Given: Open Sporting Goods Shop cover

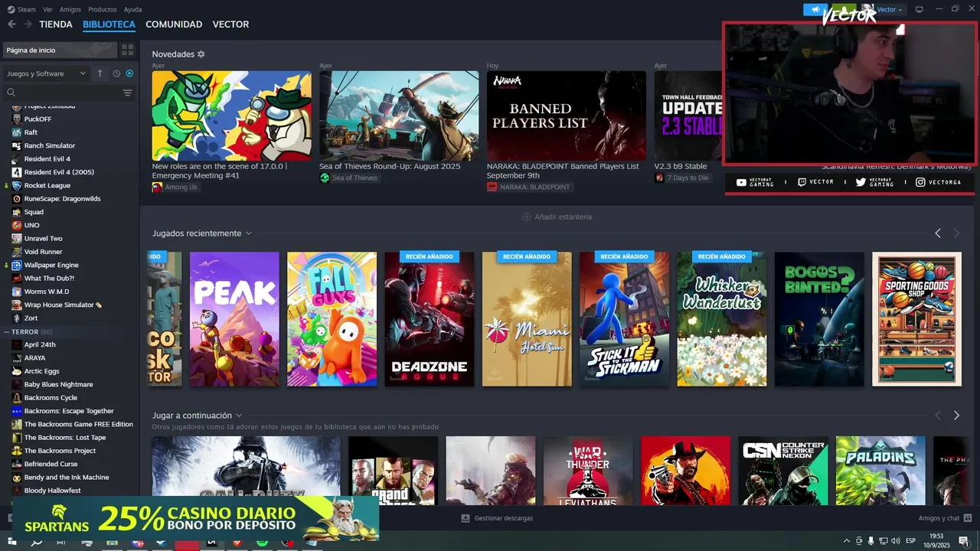Looking at the screenshot, I should click(x=917, y=319).
